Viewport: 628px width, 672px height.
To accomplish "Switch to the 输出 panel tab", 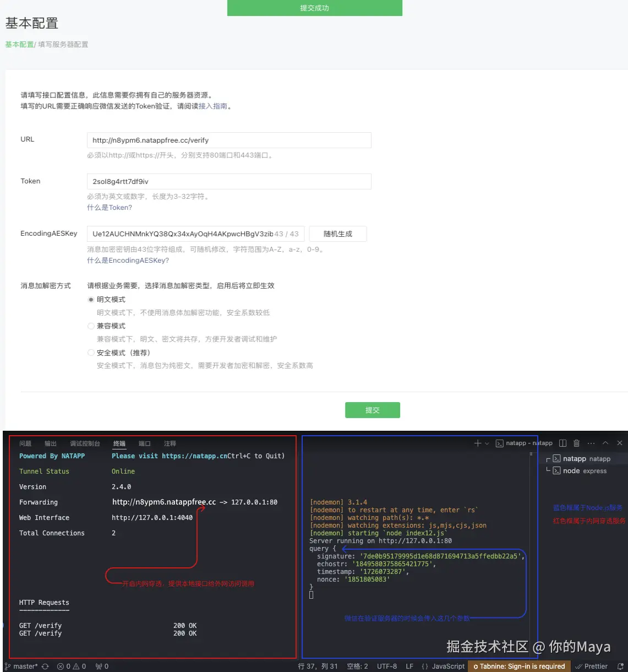I will tap(51, 443).
